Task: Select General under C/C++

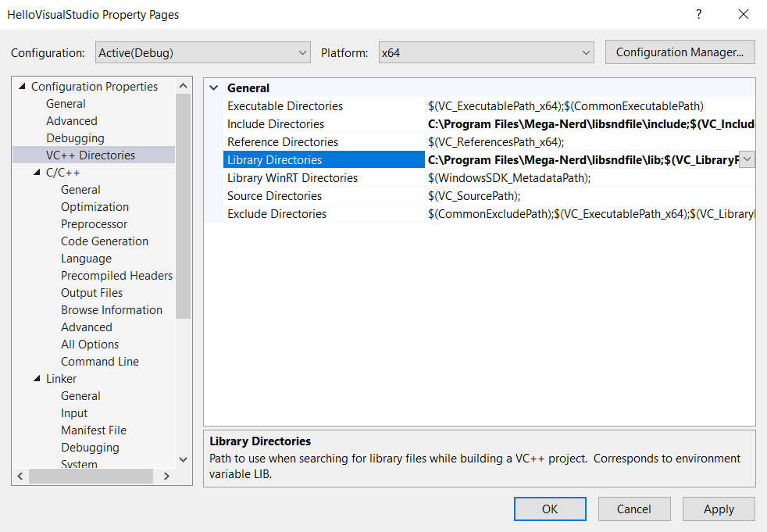Action: point(80,189)
